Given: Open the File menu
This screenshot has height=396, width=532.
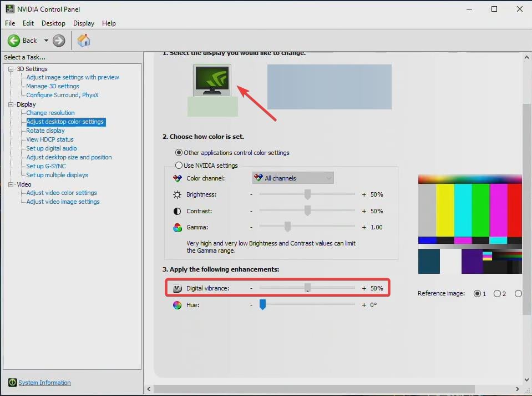Looking at the screenshot, I should 10,23.
